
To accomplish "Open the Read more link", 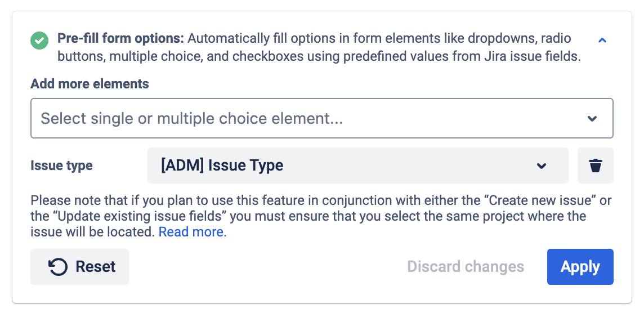I will coord(193,232).
